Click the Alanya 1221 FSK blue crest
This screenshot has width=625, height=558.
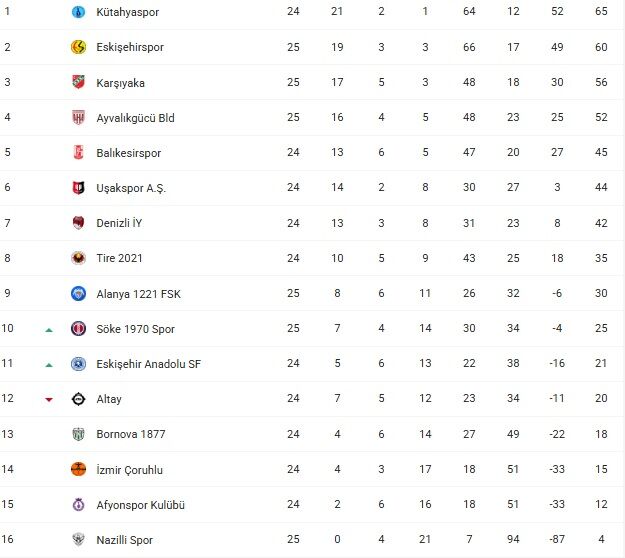[78, 294]
